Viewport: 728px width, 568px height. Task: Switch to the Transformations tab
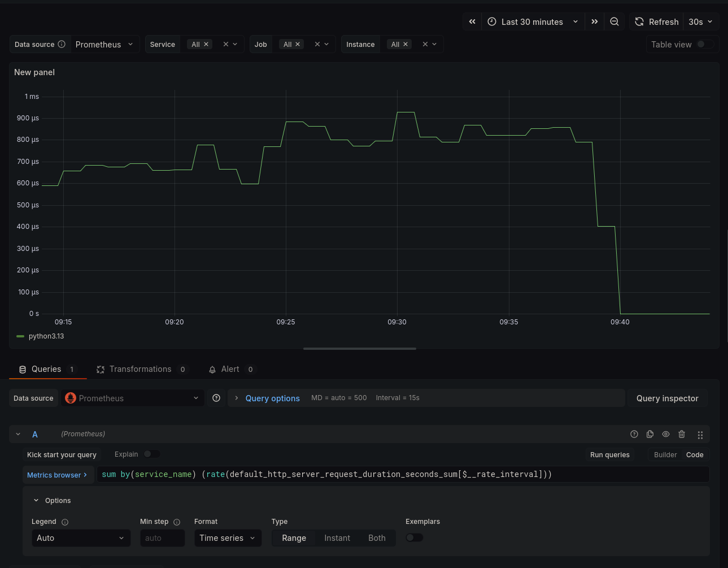[140, 369]
